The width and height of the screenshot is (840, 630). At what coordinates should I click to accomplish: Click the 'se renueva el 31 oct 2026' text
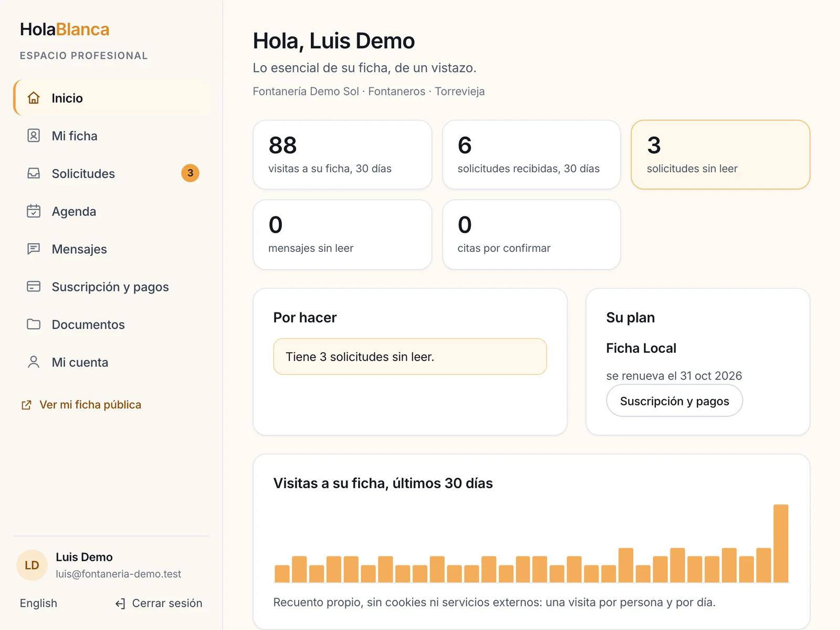point(674,376)
